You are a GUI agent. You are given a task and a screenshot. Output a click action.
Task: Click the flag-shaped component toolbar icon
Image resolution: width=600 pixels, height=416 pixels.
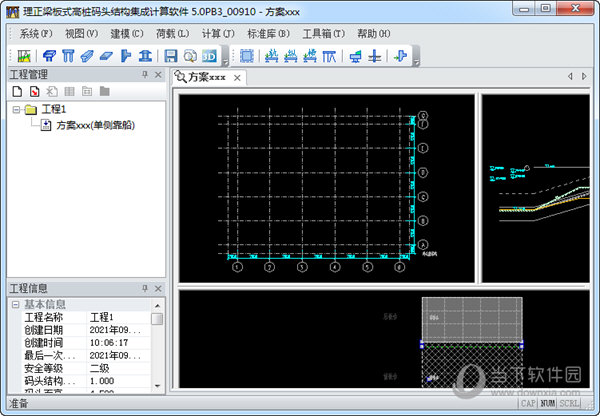click(x=126, y=56)
